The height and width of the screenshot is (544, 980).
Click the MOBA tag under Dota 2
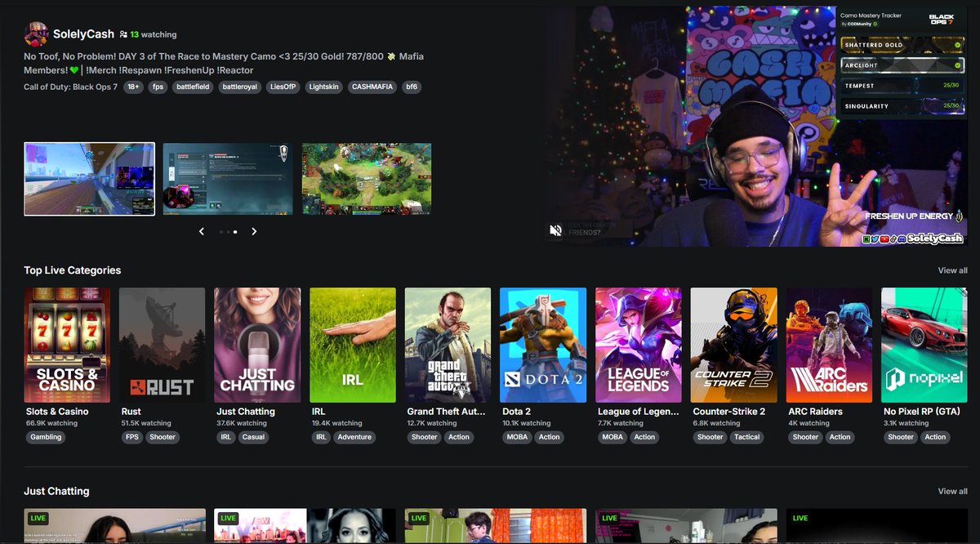point(517,437)
